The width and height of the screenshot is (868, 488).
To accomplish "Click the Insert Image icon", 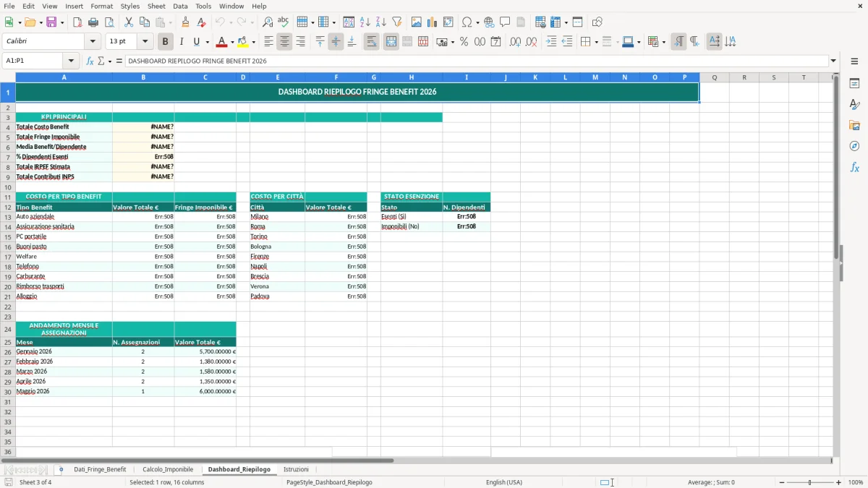I will pos(417,22).
